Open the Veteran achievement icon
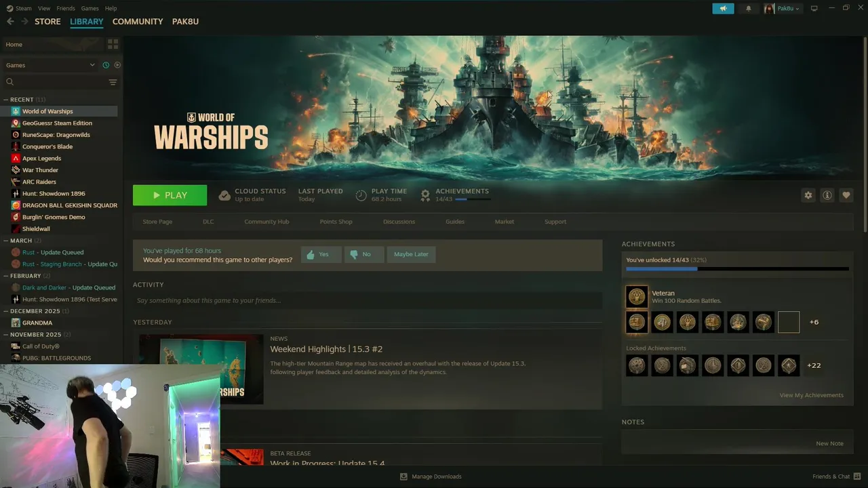The image size is (868, 488). [637, 296]
